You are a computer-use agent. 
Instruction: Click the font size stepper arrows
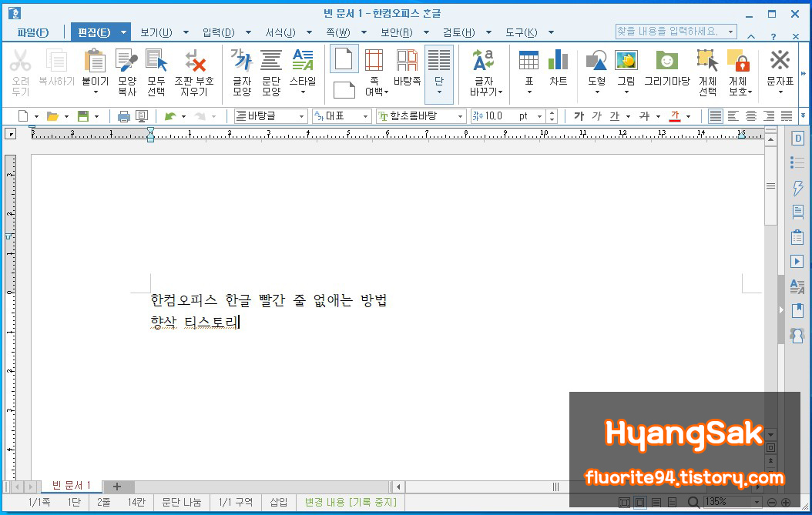pos(552,116)
